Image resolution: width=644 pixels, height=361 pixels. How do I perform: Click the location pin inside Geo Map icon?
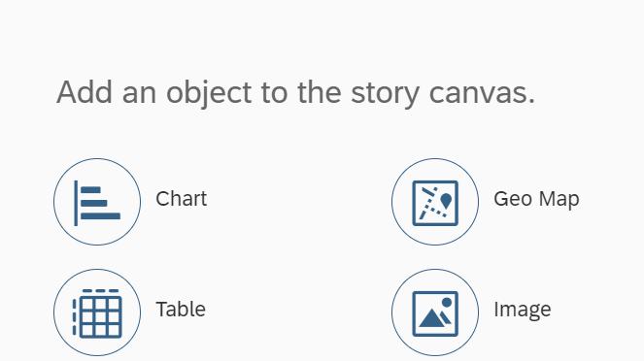pos(446,201)
